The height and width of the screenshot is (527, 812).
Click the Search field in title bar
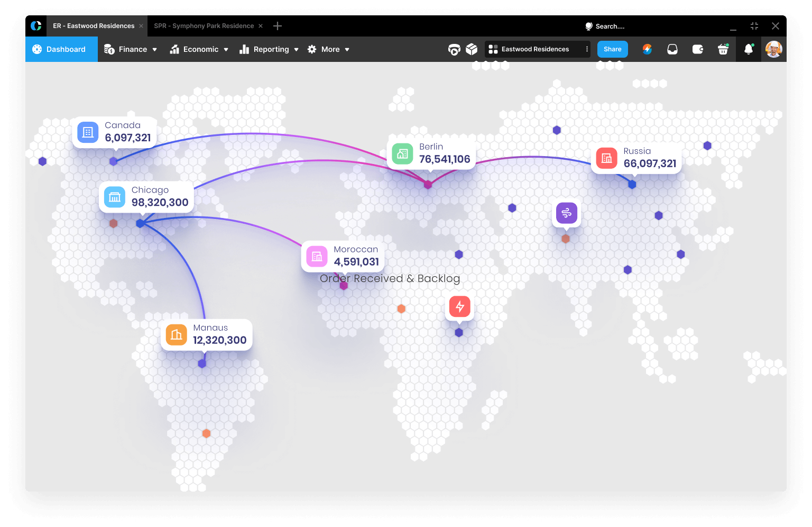(x=610, y=26)
